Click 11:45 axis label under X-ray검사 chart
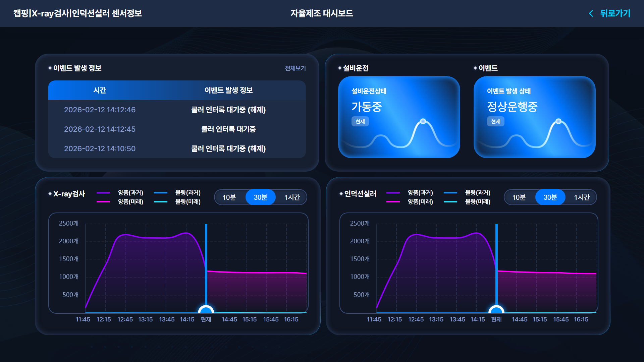Screen dimensions: 644x362 point(83,319)
